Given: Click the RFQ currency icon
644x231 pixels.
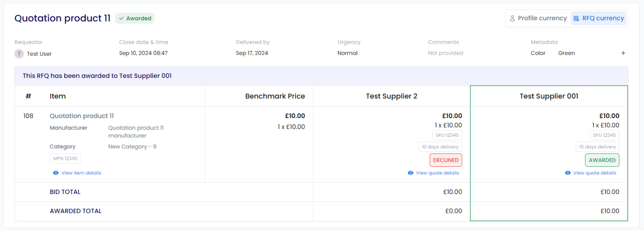Looking at the screenshot, I should click(576, 18).
